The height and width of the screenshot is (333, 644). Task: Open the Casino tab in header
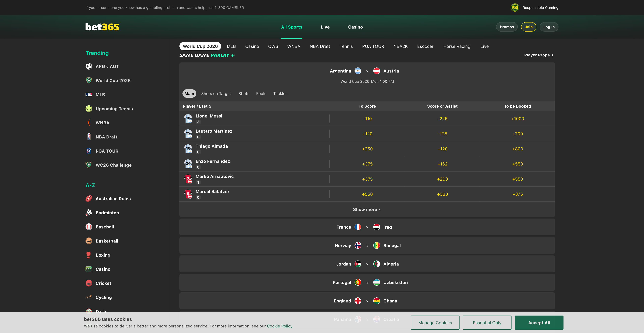click(355, 27)
